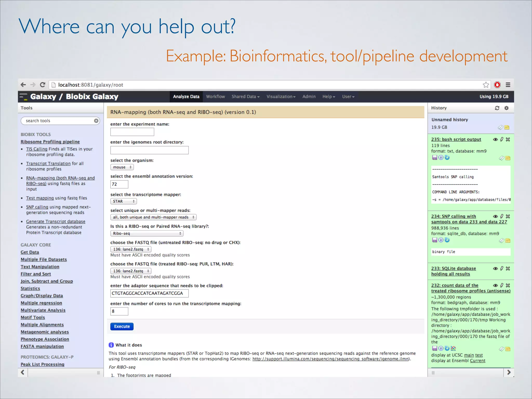
Task: Click the number of cores field
Action: [x=119, y=311]
